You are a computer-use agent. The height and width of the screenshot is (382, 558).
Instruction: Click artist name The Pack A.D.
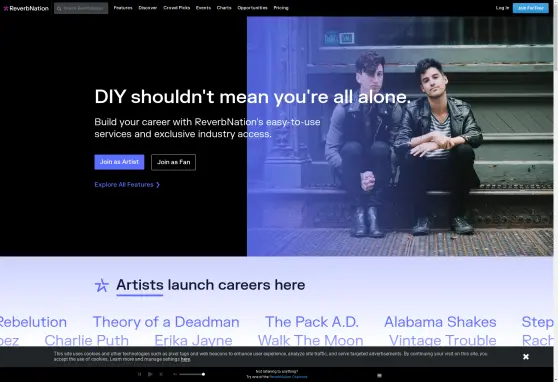point(312,322)
